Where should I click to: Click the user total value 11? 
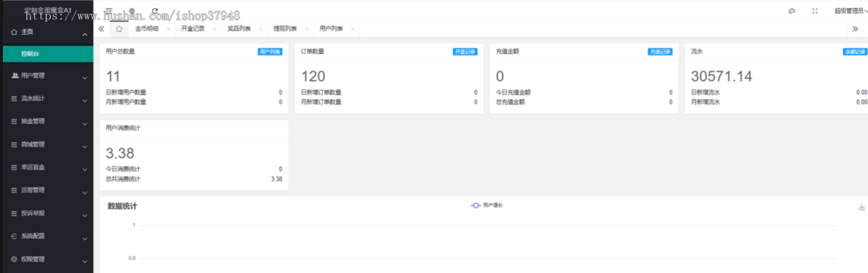113,77
